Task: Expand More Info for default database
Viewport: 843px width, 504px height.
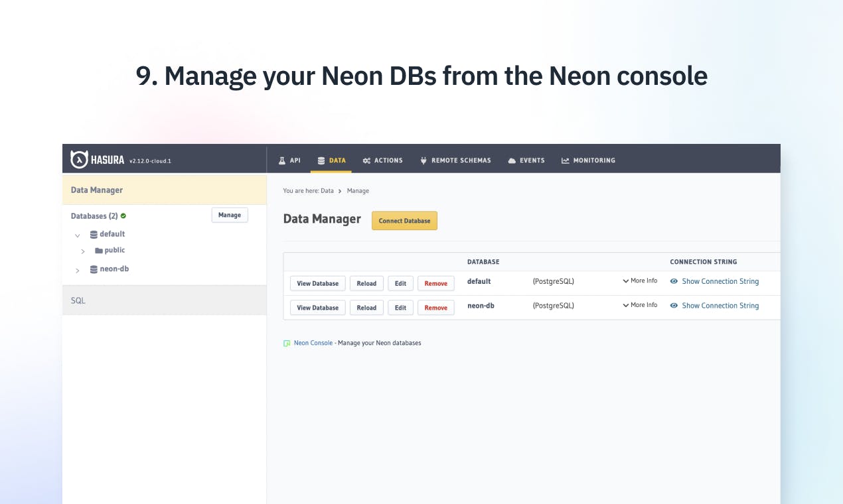Action: click(640, 281)
